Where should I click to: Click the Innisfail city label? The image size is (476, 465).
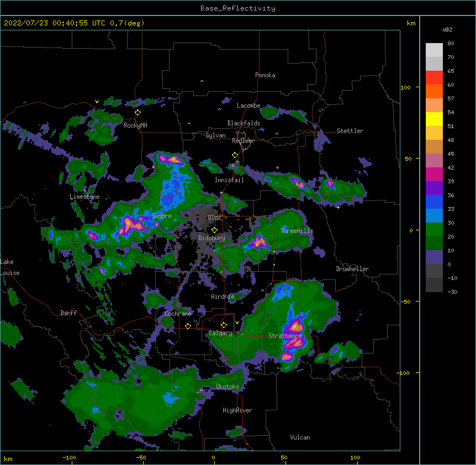pyautogui.click(x=229, y=180)
